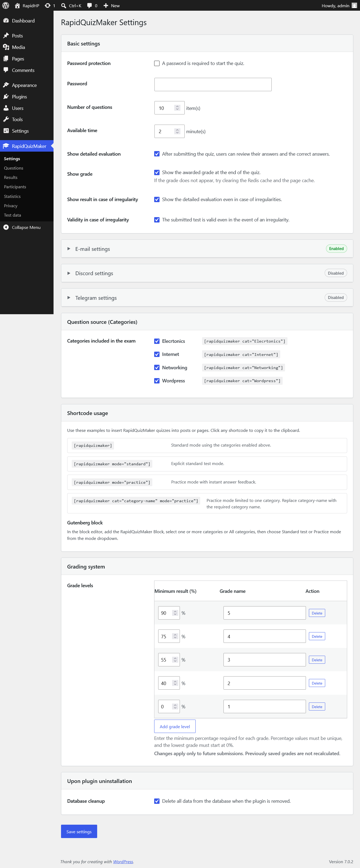
Task: Click the Users person icon
Action: [x=6, y=108]
